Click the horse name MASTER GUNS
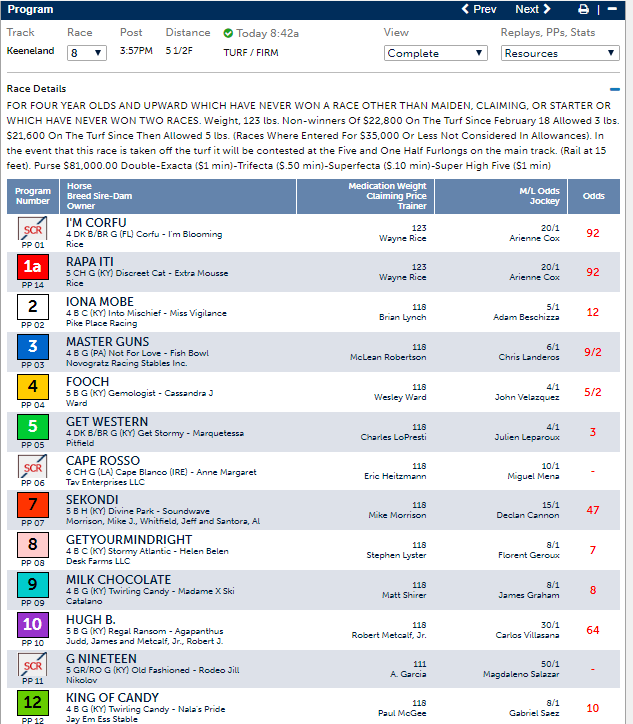The height and width of the screenshot is (724, 633). click(x=108, y=341)
